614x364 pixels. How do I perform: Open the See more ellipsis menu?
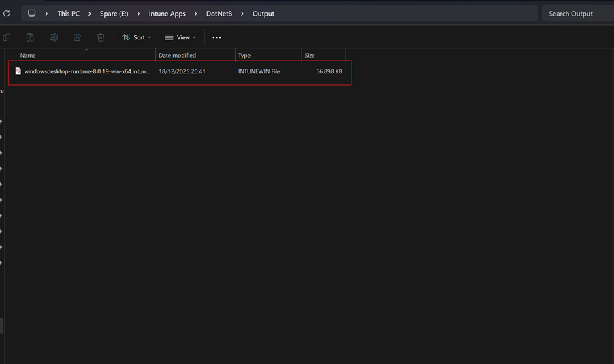tap(216, 37)
